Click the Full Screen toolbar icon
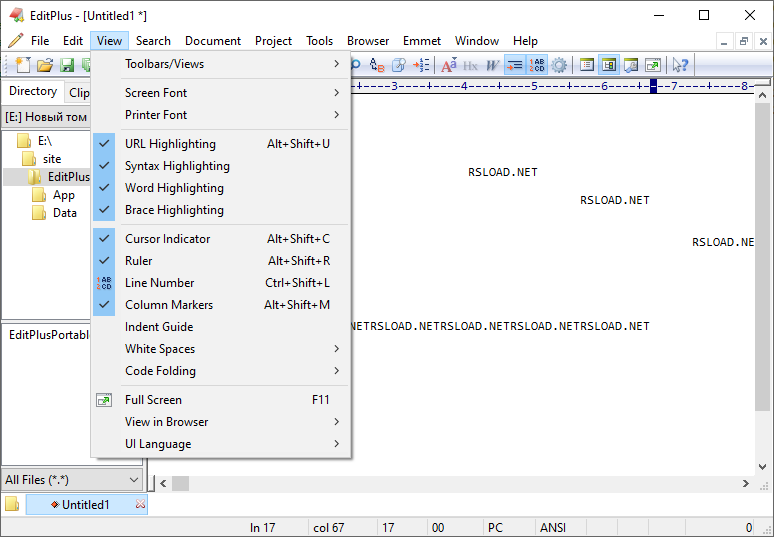 point(653,65)
